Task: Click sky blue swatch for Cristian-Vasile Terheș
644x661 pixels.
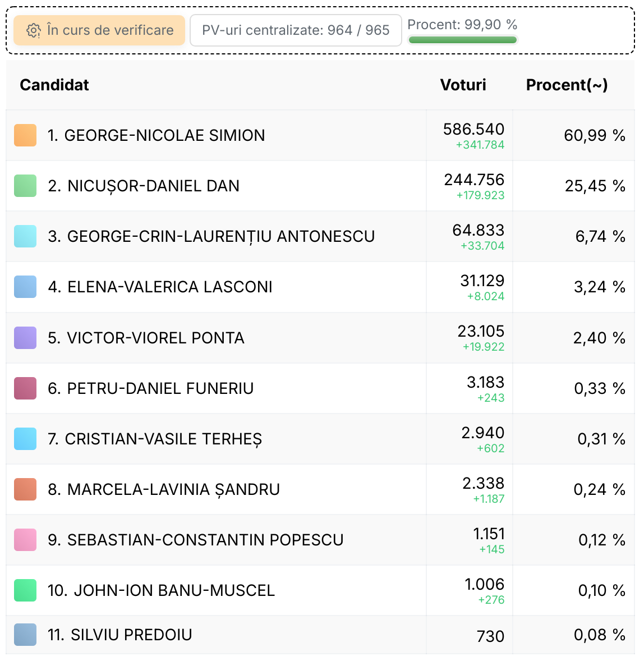Action: pyautogui.click(x=25, y=439)
